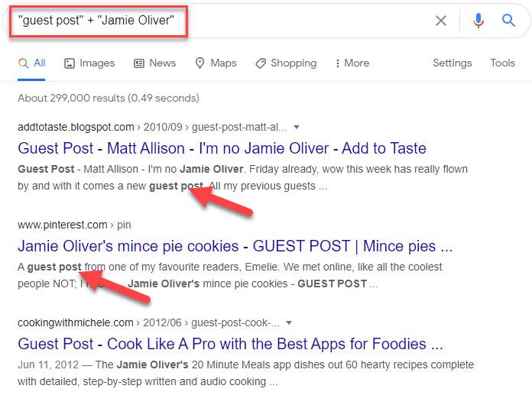Open Jamie Oliver's mince pie cookies link
This screenshot has width=532, height=405.
click(235, 246)
